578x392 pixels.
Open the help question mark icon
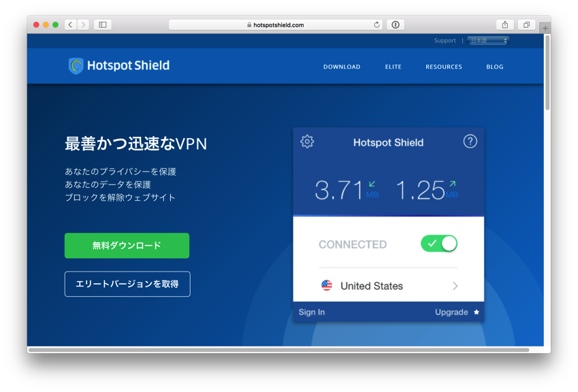(x=470, y=141)
